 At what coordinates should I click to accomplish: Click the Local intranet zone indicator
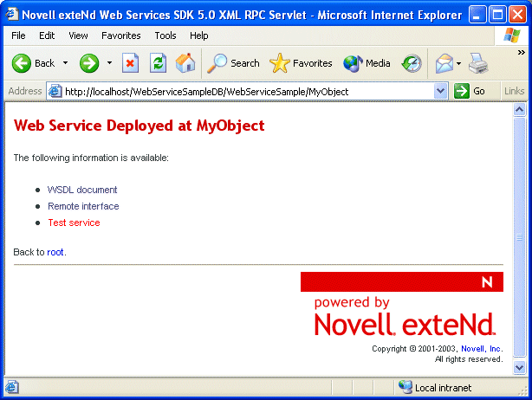(x=435, y=387)
